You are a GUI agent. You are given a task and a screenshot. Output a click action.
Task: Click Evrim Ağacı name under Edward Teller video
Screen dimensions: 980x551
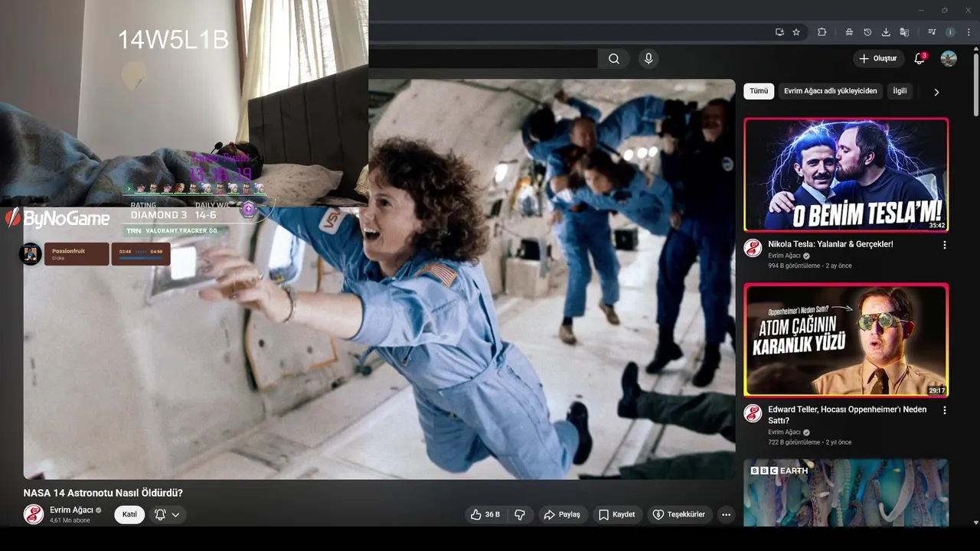(784, 432)
